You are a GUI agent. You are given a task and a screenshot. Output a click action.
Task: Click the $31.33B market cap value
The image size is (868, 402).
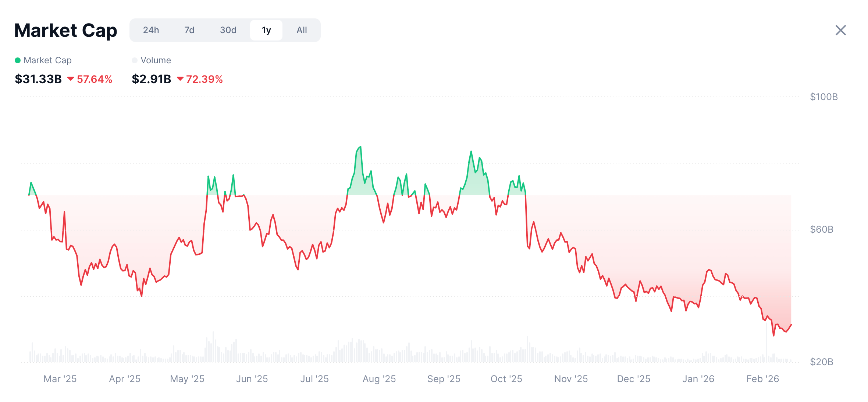point(38,79)
